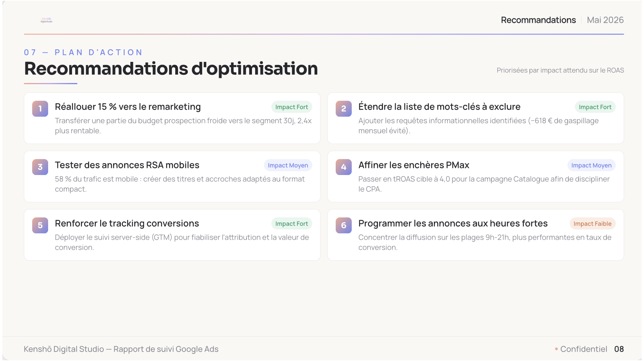
Task: Click number badge 5 on the tracking card
Action: coord(40,225)
